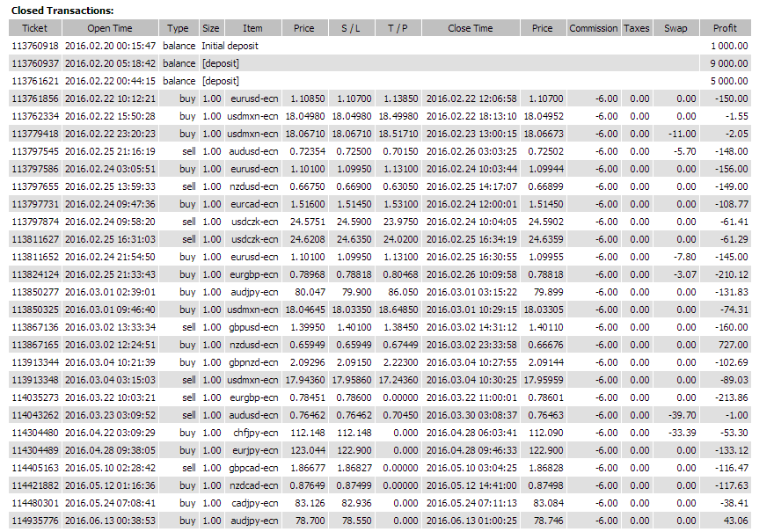Click the eurjpy-ecn item
Image resolution: width=774 pixels, height=532 pixels.
pyautogui.click(x=255, y=450)
